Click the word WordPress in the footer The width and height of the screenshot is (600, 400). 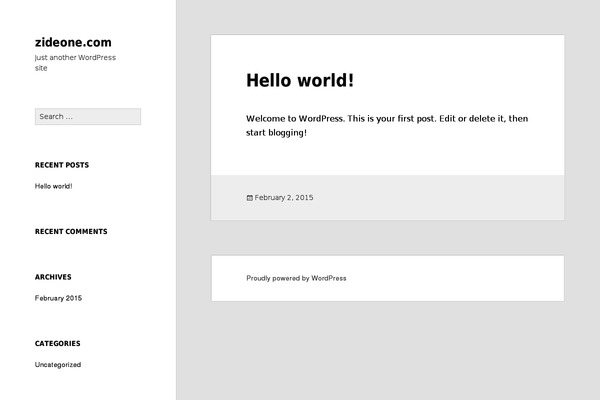[x=329, y=278]
